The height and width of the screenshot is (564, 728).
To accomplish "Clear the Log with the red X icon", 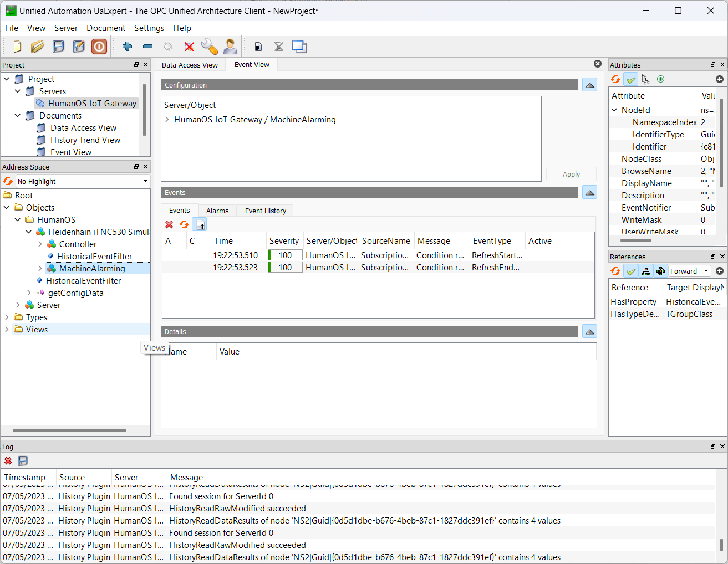I will coord(8,461).
